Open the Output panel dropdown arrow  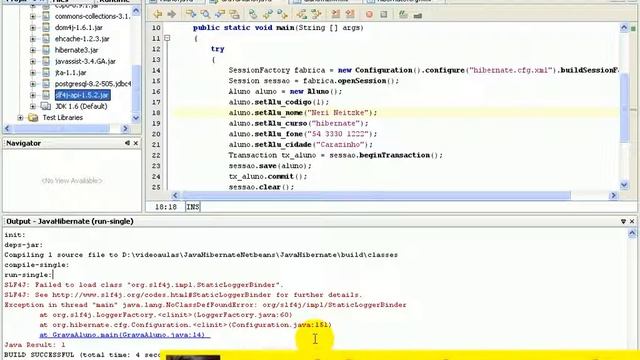coord(623,221)
